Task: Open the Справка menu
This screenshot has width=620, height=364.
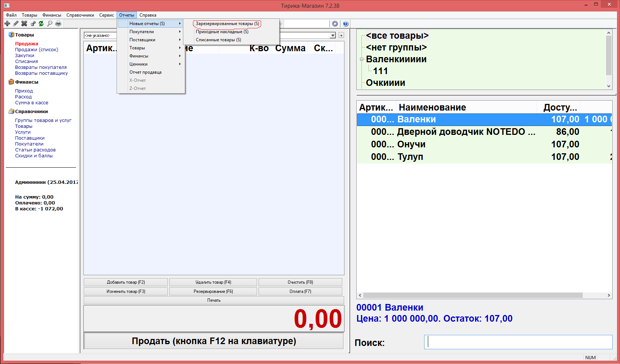Action: pos(148,15)
